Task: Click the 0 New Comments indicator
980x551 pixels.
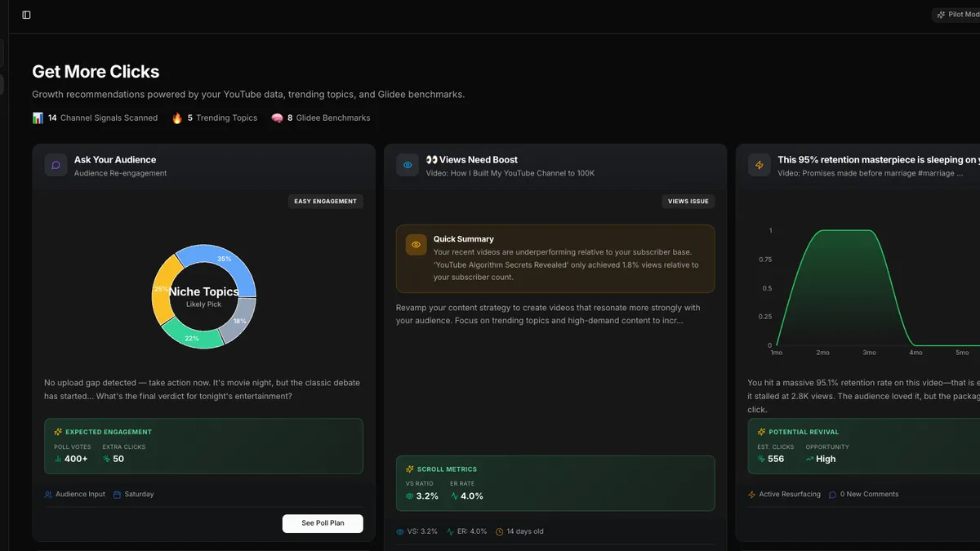Action: [863, 495]
